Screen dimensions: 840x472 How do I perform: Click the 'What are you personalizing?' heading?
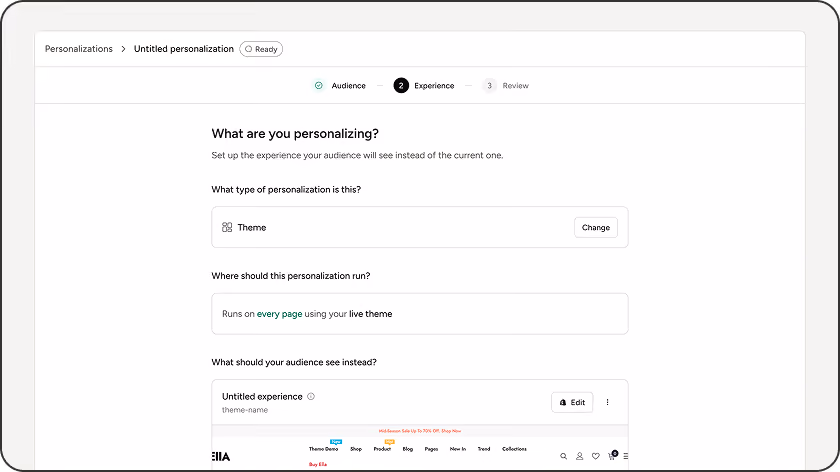click(295, 133)
